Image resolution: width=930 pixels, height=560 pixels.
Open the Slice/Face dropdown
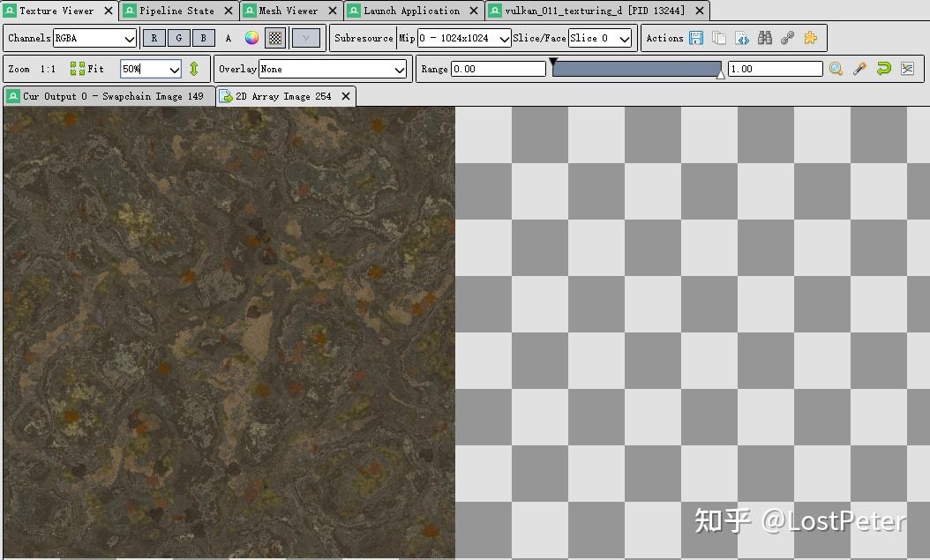click(600, 38)
